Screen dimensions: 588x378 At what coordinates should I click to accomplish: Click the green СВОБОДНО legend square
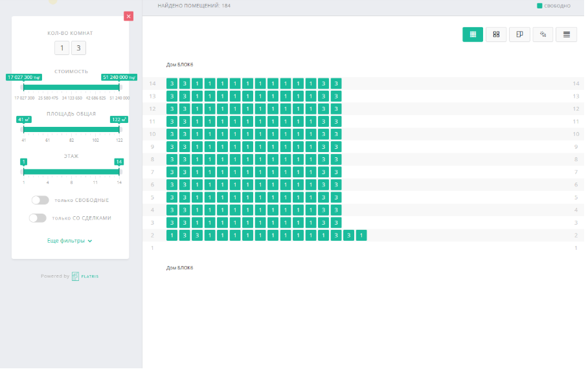539,6
